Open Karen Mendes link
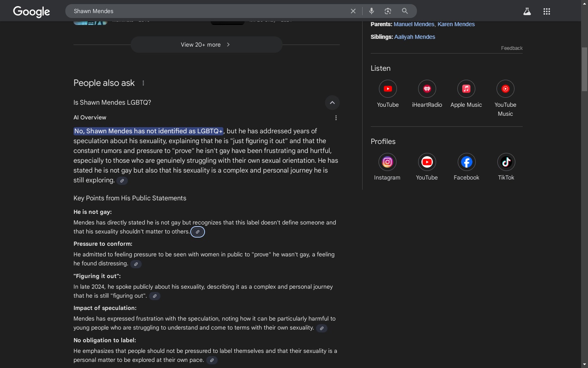This screenshot has width=588, height=368. [x=456, y=24]
